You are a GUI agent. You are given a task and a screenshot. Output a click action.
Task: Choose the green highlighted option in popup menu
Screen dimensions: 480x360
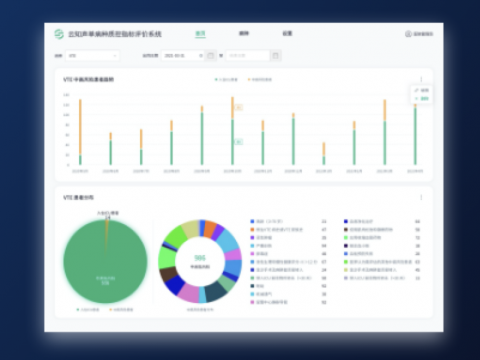coord(421,99)
